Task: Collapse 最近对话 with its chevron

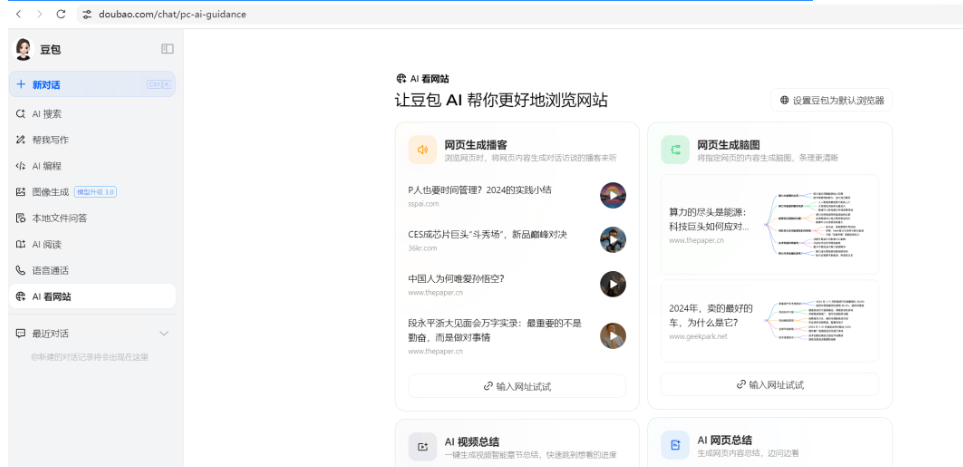Action: (164, 334)
